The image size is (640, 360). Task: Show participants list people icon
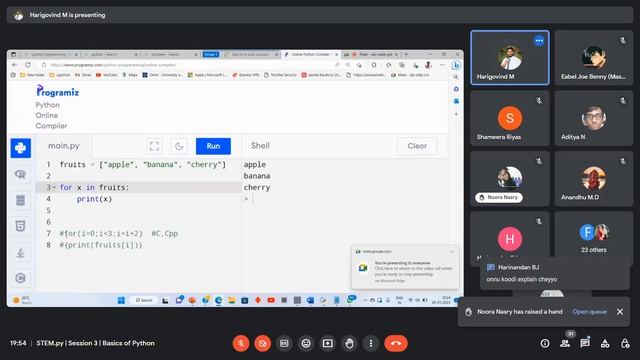tap(565, 344)
